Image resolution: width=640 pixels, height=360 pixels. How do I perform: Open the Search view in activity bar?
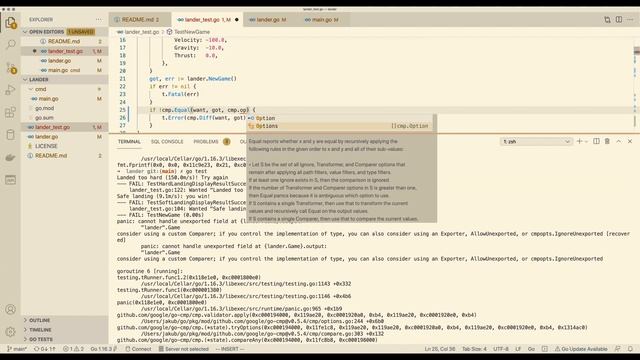(10, 44)
